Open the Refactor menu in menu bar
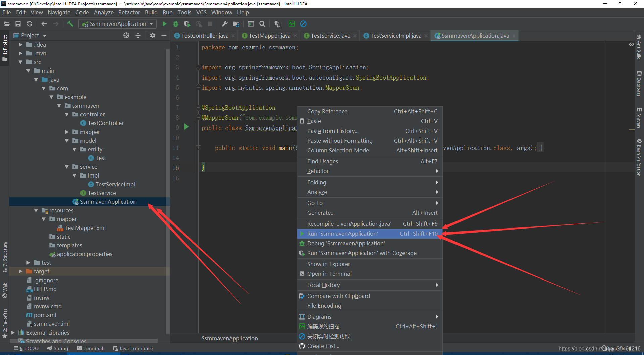The height and width of the screenshot is (355, 644). click(x=129, y=12)
